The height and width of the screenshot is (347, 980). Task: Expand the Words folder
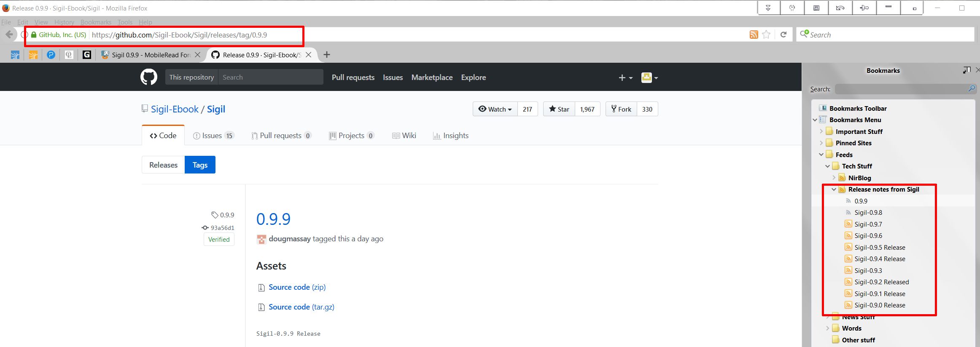827,328
